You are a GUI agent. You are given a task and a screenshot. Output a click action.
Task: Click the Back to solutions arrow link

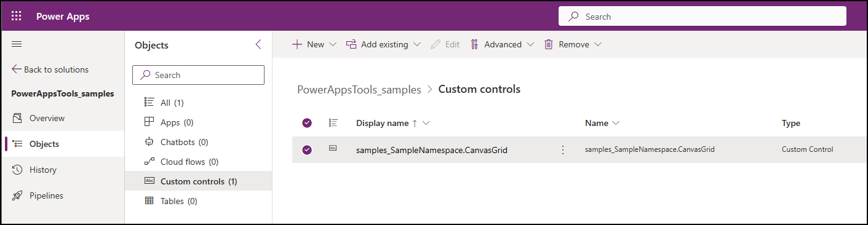[50, 69]
